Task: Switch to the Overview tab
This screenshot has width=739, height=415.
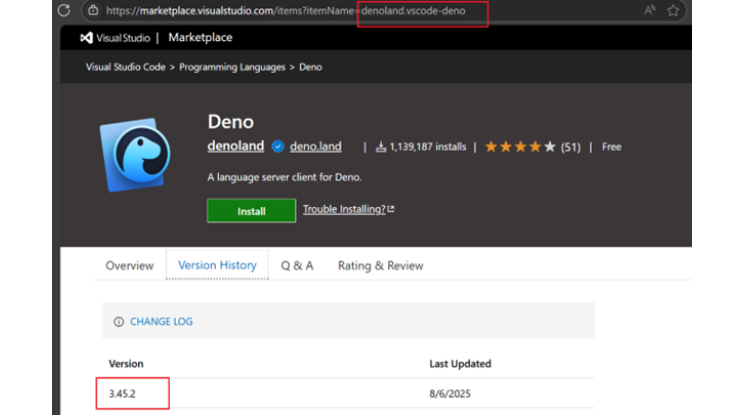Action: click(129, 266)
